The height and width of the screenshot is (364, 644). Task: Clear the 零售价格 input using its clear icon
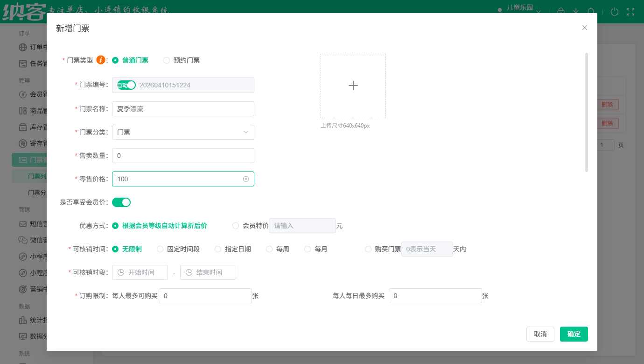[246, 179]
